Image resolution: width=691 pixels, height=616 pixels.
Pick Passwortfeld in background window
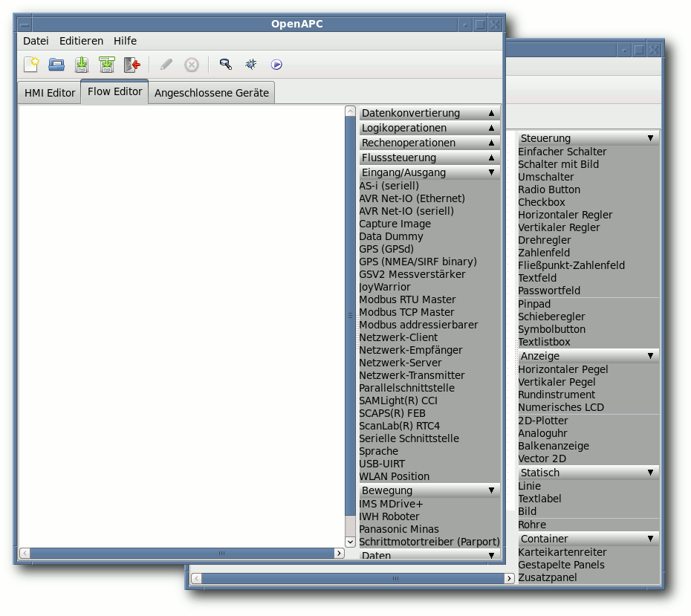549,291
